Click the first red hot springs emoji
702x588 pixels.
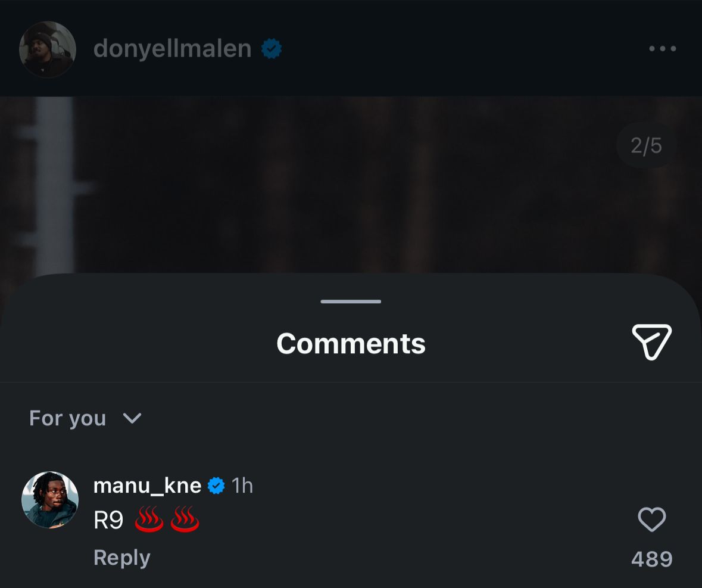(x=149, y=521)
